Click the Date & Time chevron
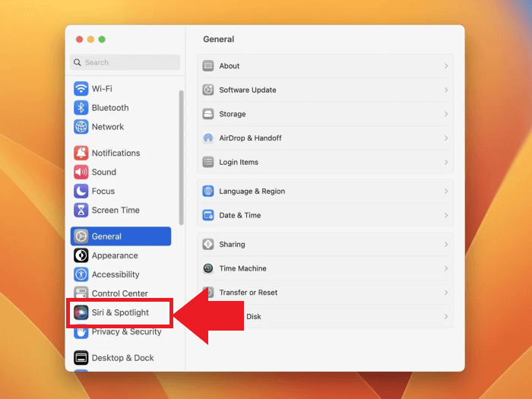532x399 pixels. 446,215
